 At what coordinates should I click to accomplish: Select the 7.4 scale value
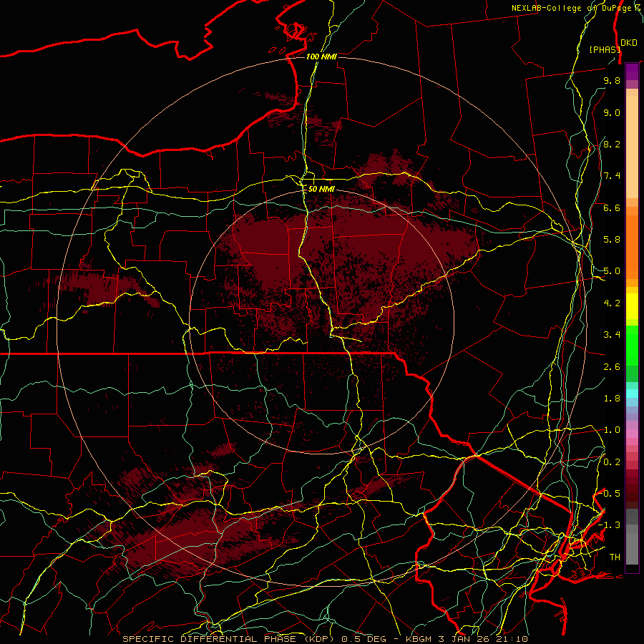click(612, 176)
